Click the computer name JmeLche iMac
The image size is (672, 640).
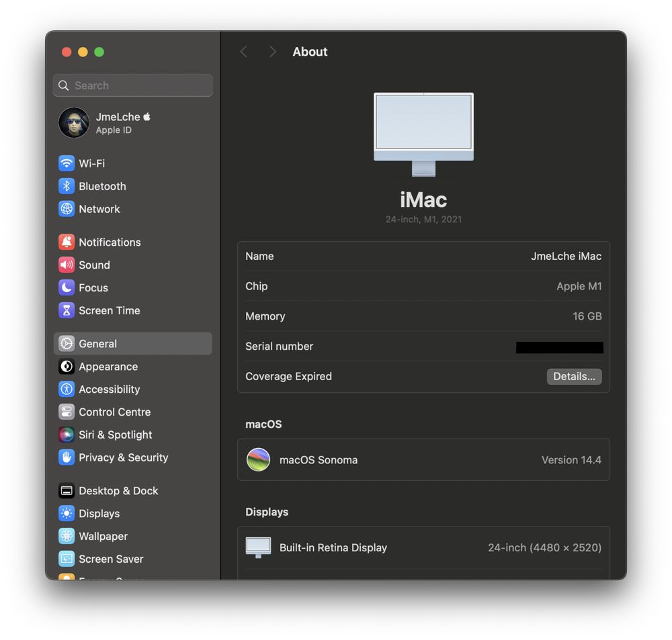tap(566, 256)
